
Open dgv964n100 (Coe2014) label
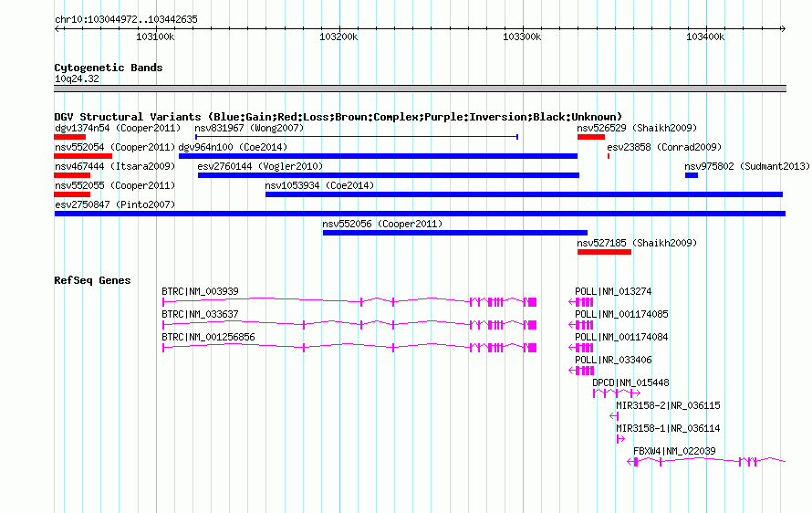point(233,147)
